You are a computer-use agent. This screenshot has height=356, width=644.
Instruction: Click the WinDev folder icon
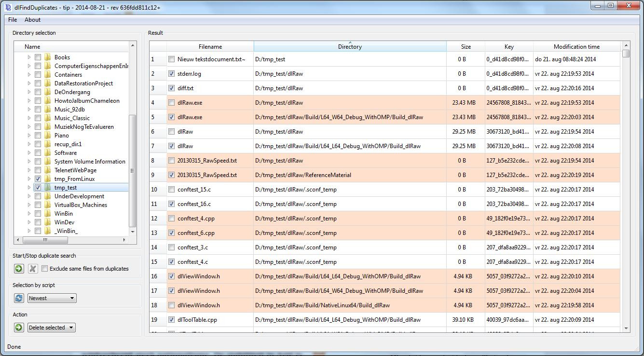pyautogui.click(x=48, y=222)
